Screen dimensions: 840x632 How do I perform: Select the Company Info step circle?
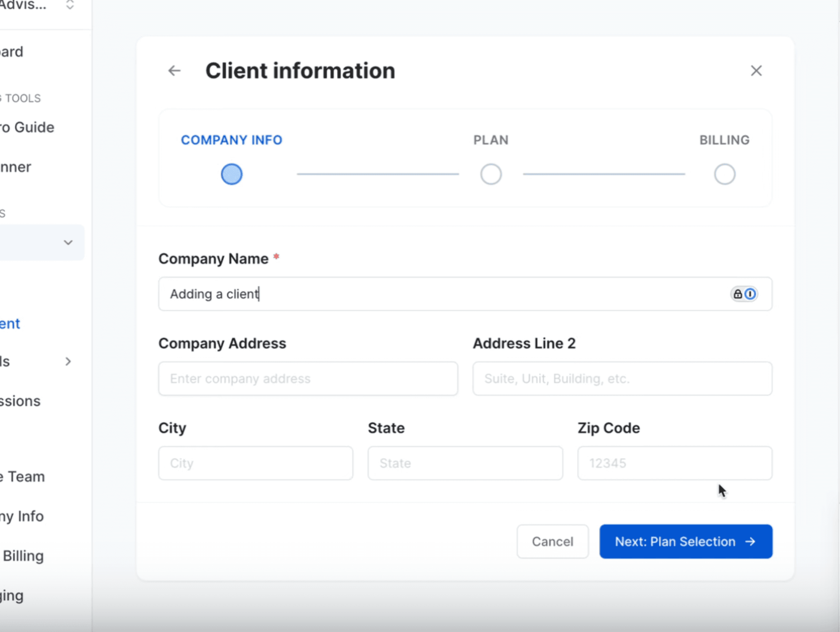[231, 174]
